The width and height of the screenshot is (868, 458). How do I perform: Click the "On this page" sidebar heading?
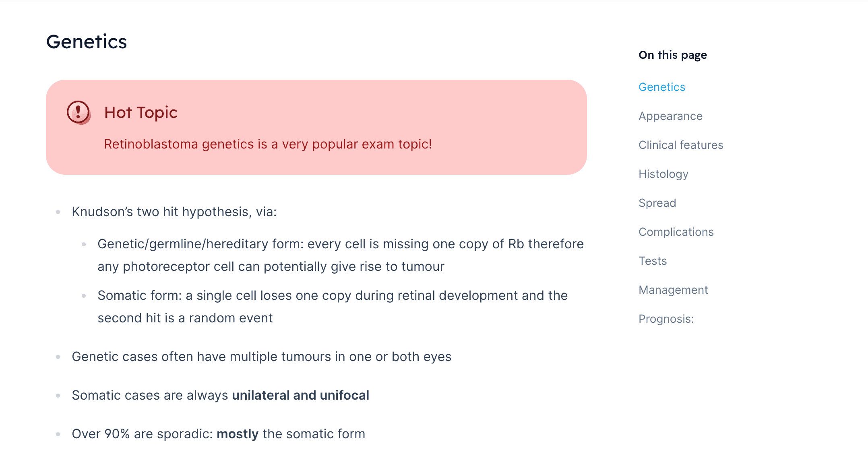[673, 55]
